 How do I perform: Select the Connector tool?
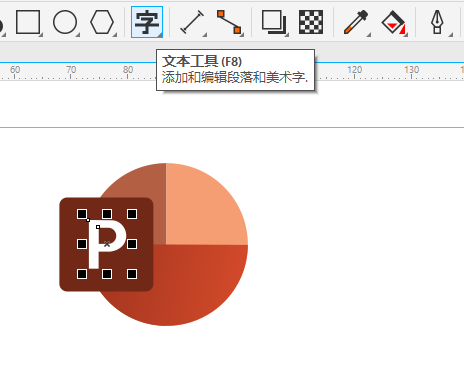[229, 22]
